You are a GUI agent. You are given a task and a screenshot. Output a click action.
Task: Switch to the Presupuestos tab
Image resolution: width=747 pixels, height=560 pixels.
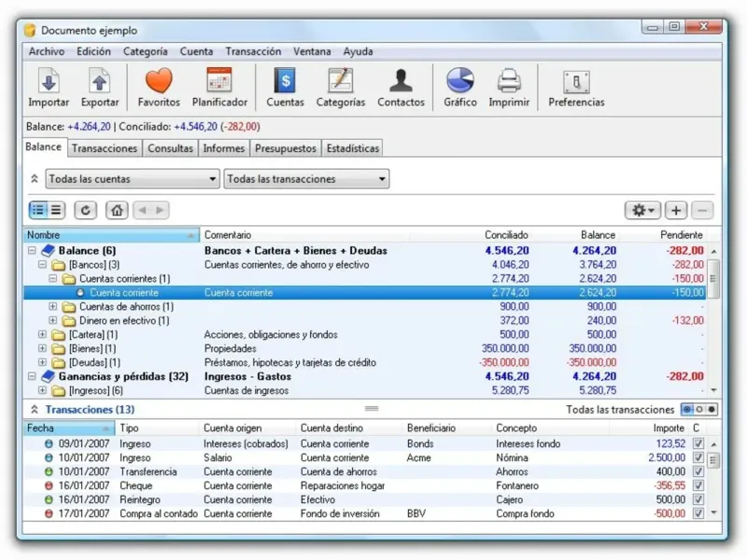click(x=286, y=148)
